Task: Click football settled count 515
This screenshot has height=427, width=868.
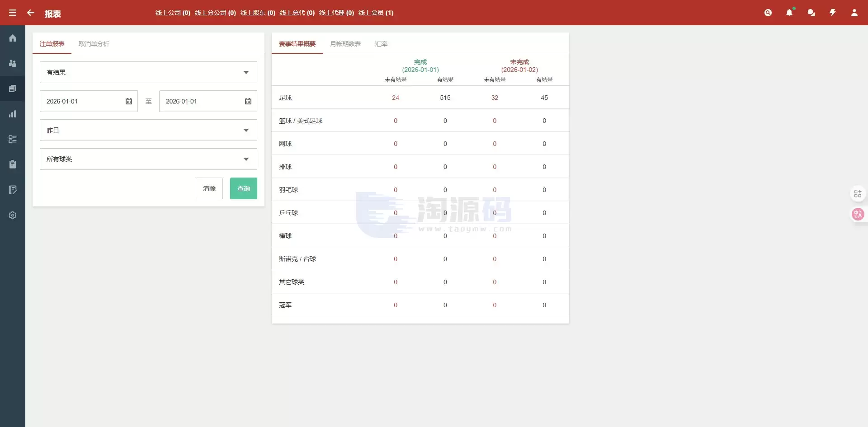Action: click(445, 98)
